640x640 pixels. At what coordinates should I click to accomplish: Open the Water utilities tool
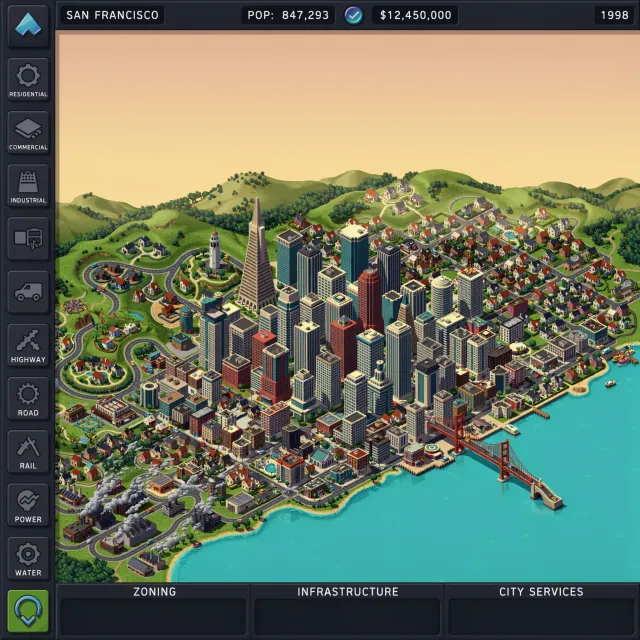[x=28, y=558]
